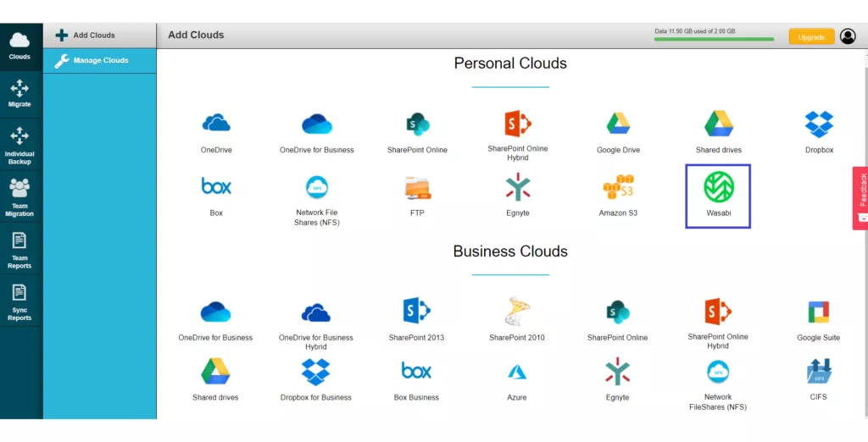Click the Upgrade button
The height and width of the screenshot is (442, 868).
tap(811, 37)
